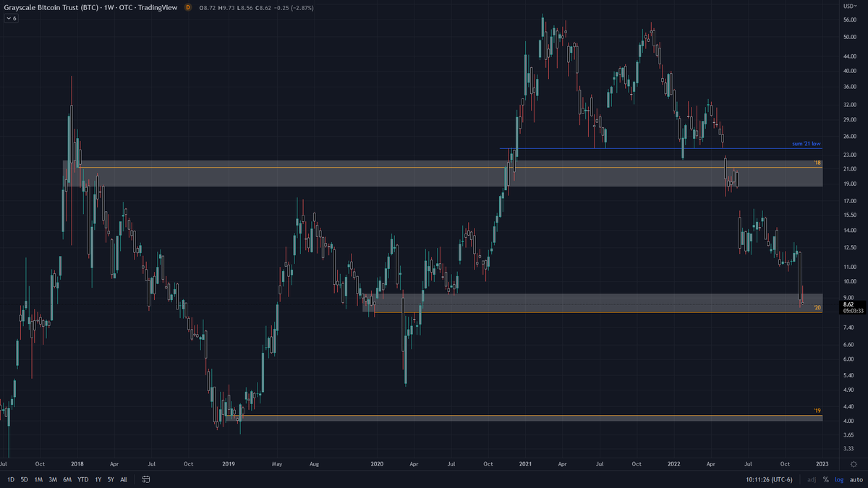This screenshot has height=488, width=868.
Task: Toggle adjusted data with adj
Action: click(x=812, y=479)
